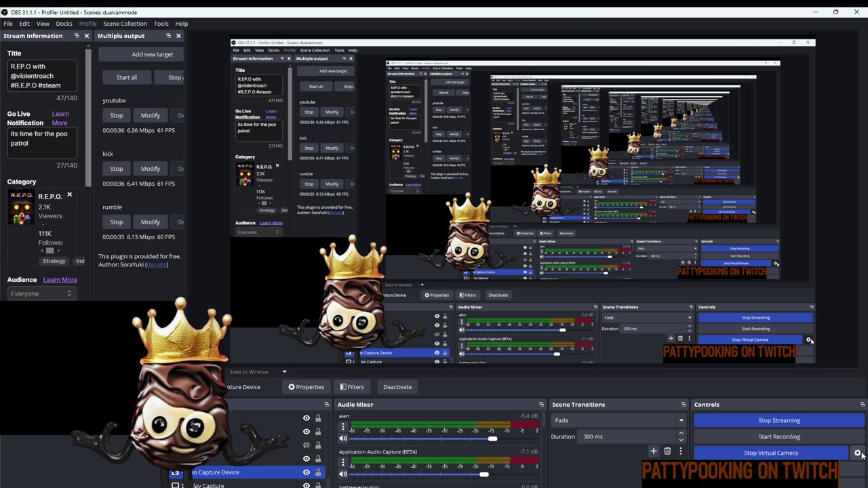Open the Audience Everyone dropdown

coord(41,293)
